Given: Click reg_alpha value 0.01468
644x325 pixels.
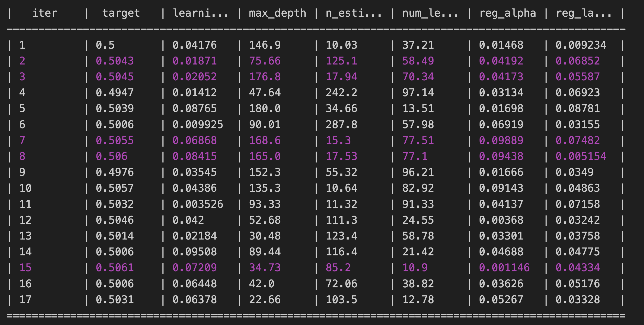Looking at the screenshot, I should pos(501,45).
